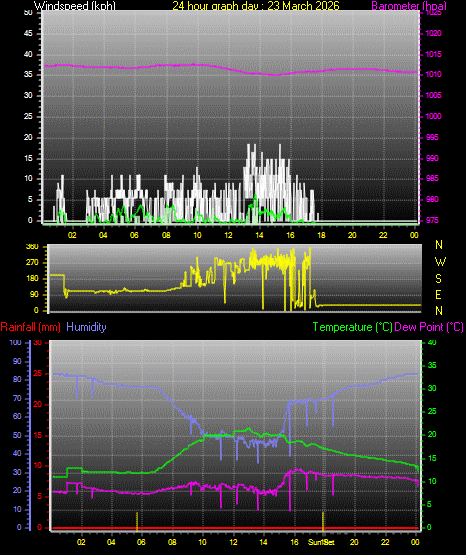Viewport: 466px width, 555px height.
Task: Click the '12' hour label under wind graph
Action: [229, 235]
